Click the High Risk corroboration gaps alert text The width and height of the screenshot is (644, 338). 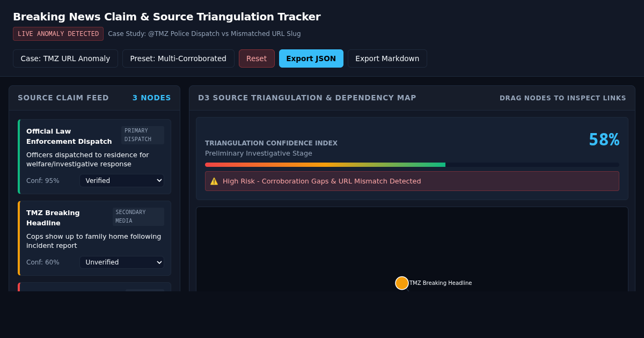click(x=322, y=181)
